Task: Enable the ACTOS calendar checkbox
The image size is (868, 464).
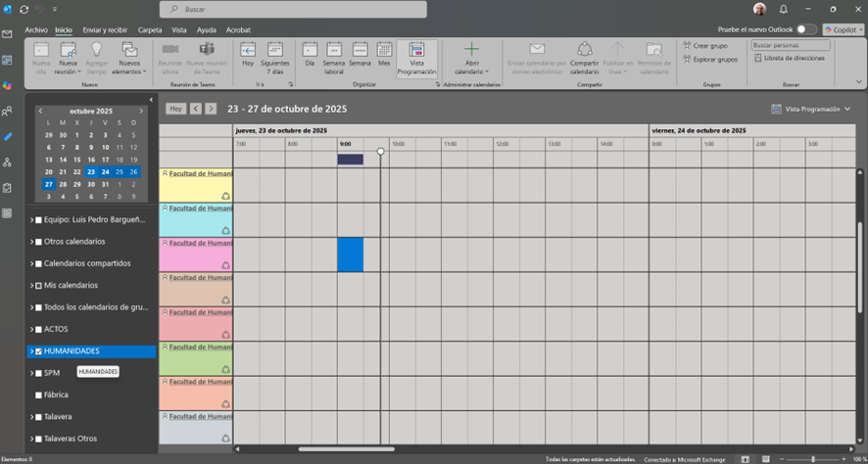Action: pos(38,329)
